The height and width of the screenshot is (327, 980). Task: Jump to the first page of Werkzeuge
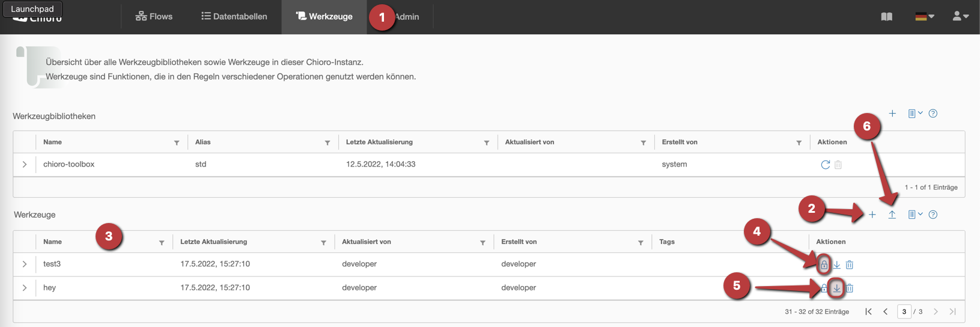[x=868, y=311]
